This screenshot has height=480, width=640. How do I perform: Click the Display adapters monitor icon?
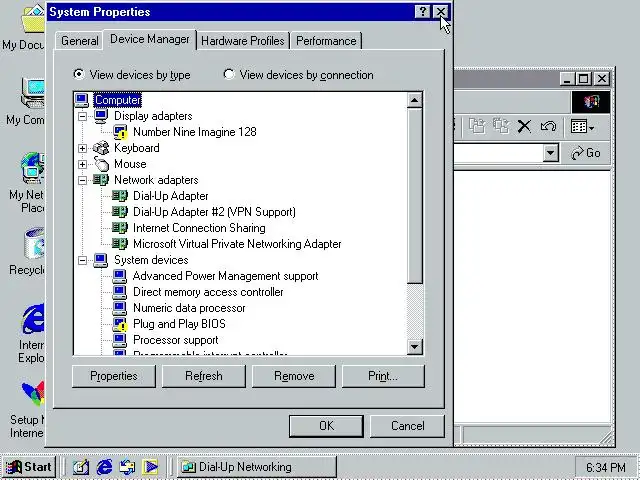point(101,116)
